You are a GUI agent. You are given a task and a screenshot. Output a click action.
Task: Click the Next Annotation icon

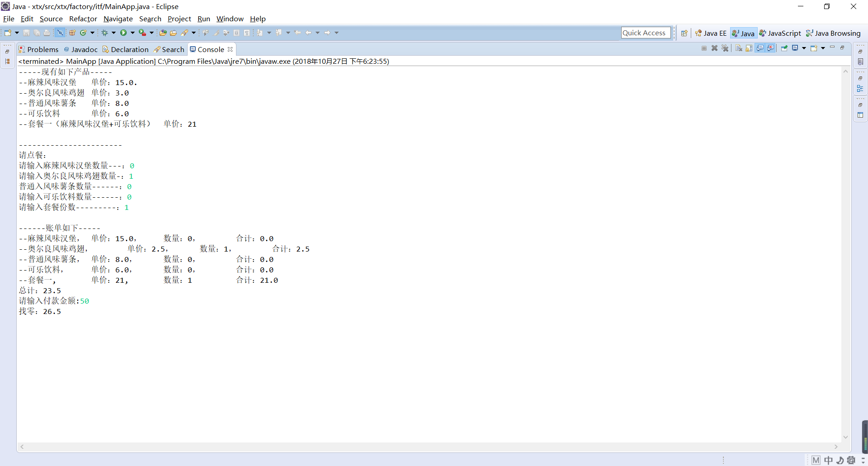[259, 33]
